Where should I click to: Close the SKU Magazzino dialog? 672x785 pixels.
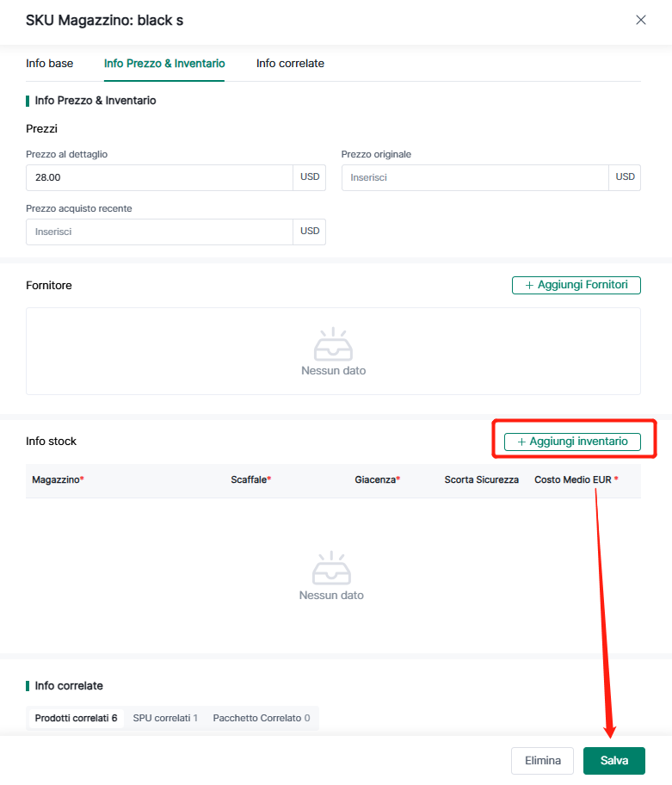pos(640,20)
